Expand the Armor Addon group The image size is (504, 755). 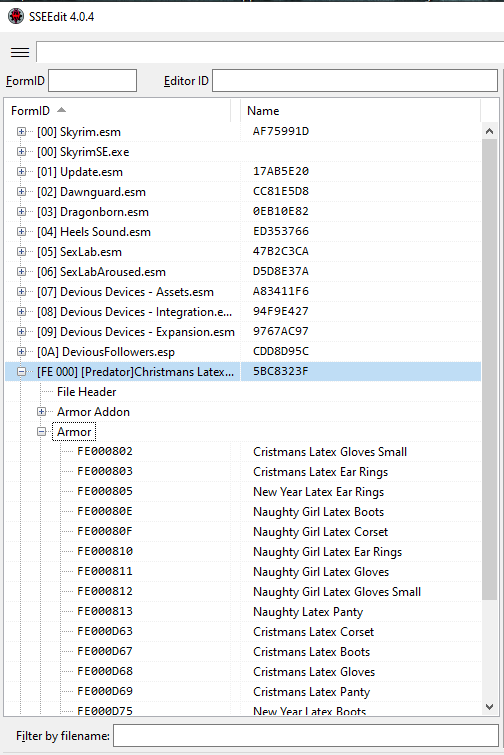pyautogui.click(x=41, y=412)
